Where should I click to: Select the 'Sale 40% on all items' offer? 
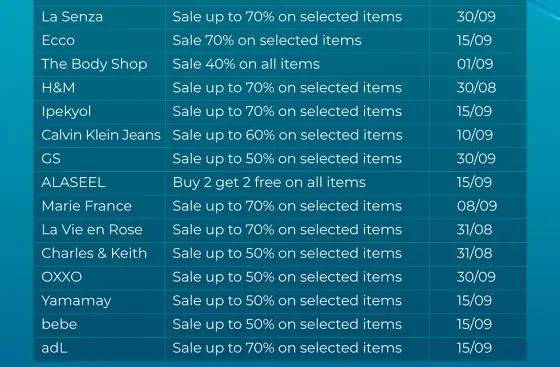tap(246, 64)
